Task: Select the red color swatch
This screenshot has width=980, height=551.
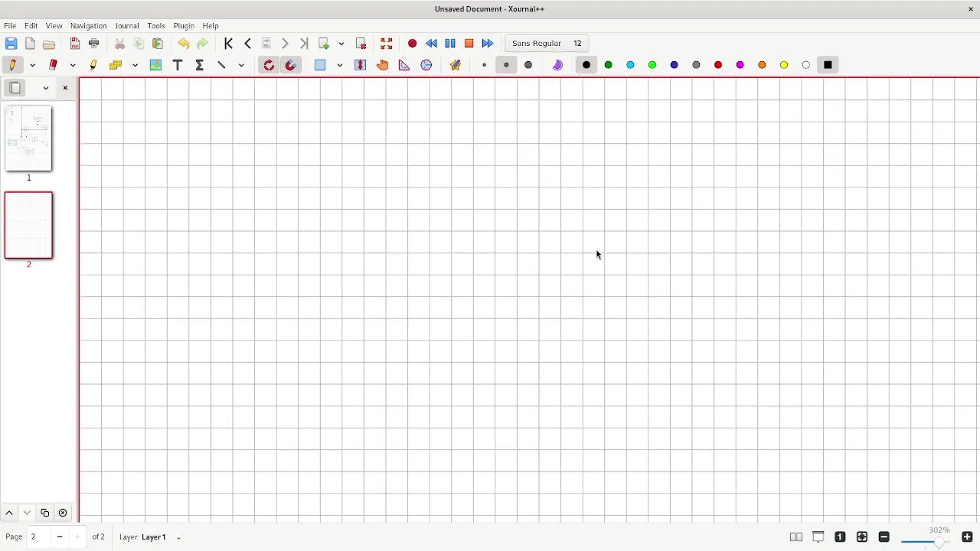Action: [718, 65]
